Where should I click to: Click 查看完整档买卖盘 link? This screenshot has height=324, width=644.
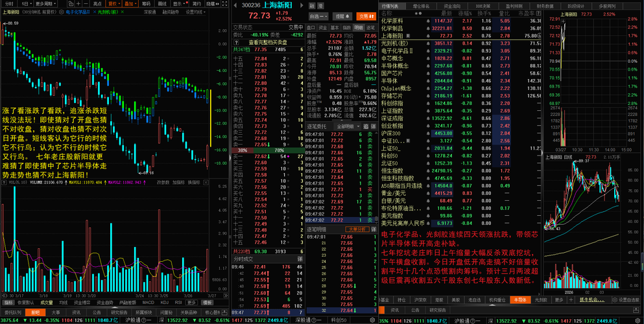268,43
